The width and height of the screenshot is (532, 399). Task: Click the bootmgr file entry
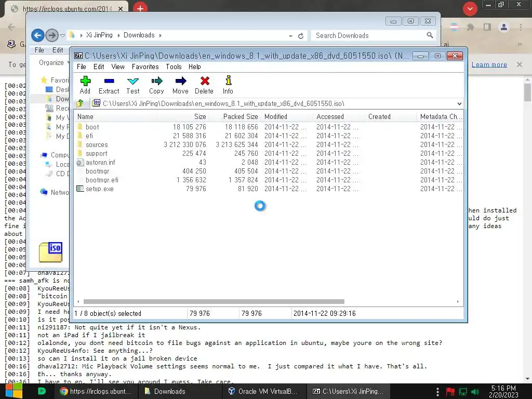point(97,171)
